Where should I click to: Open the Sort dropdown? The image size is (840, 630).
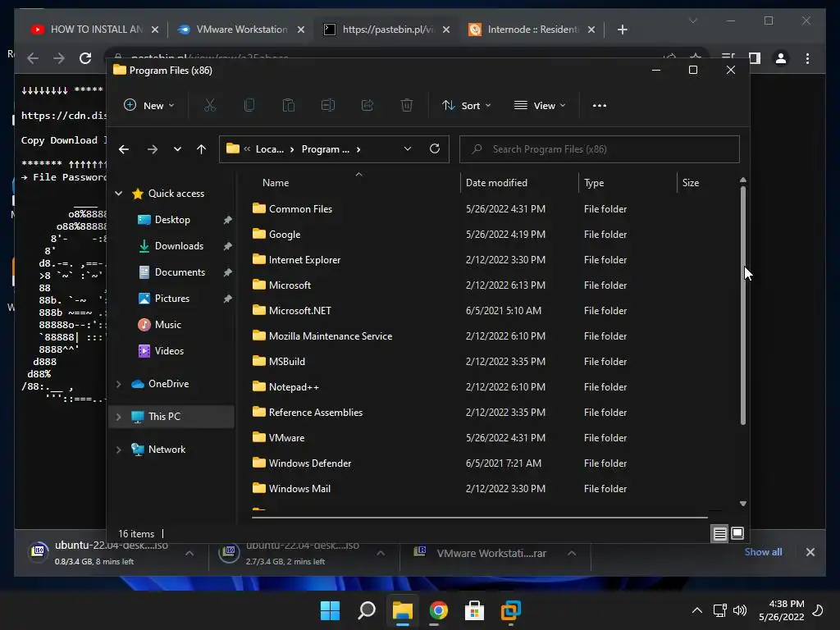(467, 106)
